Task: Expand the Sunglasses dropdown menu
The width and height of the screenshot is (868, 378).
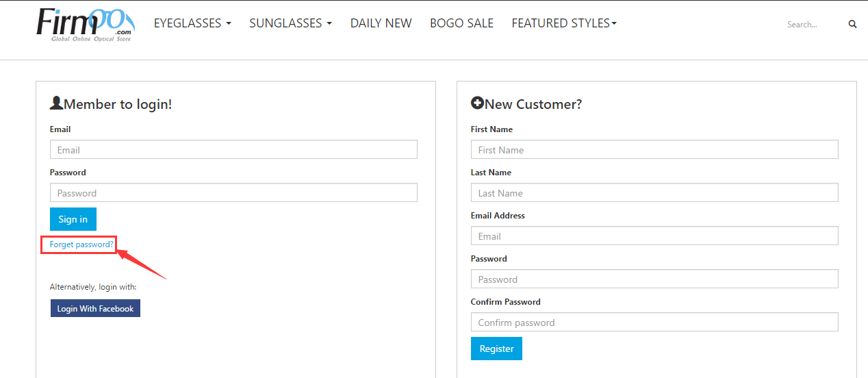Action: coord(290,23)
